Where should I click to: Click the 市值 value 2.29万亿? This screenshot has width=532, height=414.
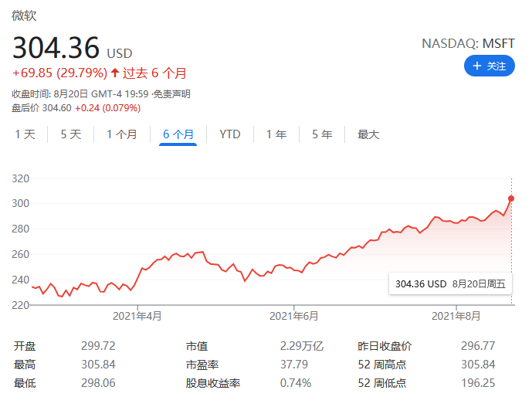[302, 346]
